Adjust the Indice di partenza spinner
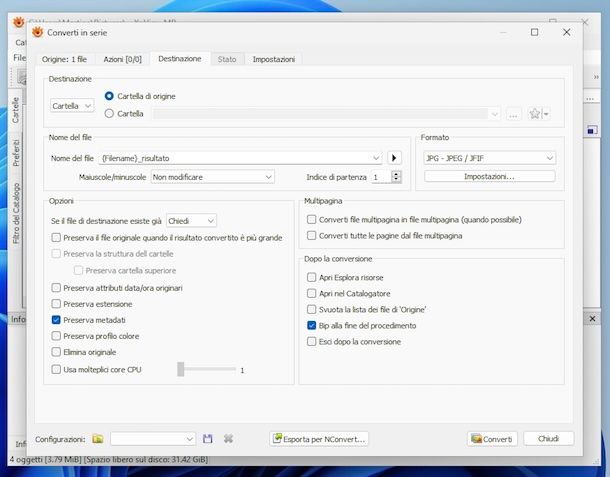The height and width of the screenshot is (477, 610). [396, 177]
